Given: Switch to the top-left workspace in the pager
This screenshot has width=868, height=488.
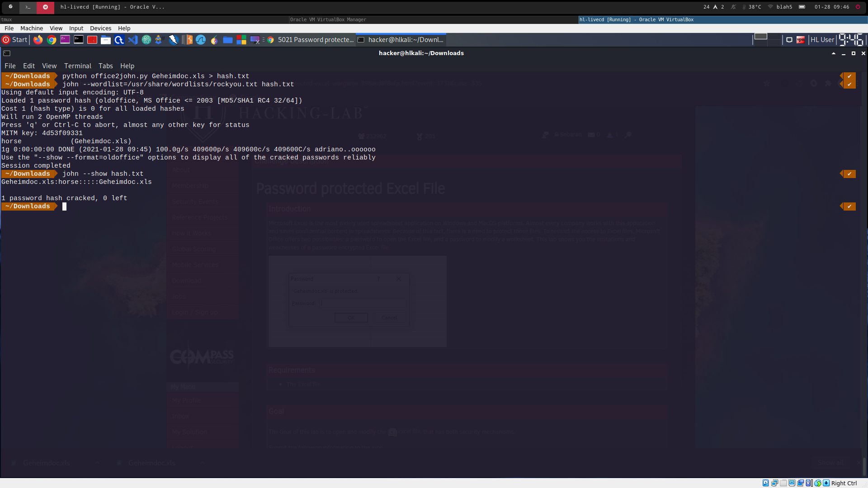Looking at the screenshot, I should point(760,36).
